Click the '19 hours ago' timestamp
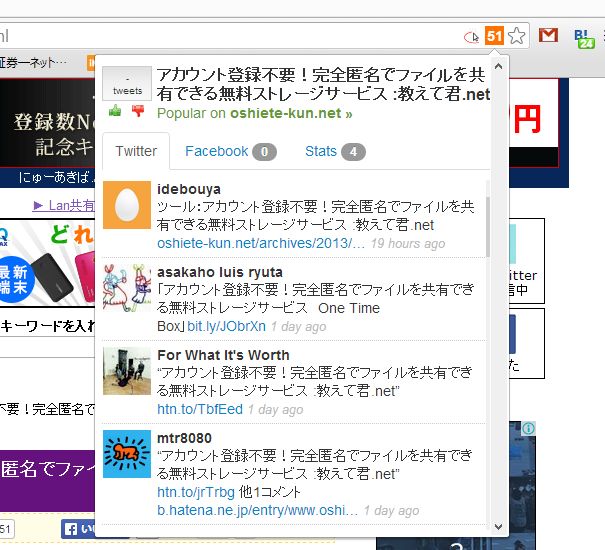 point(408,244)
